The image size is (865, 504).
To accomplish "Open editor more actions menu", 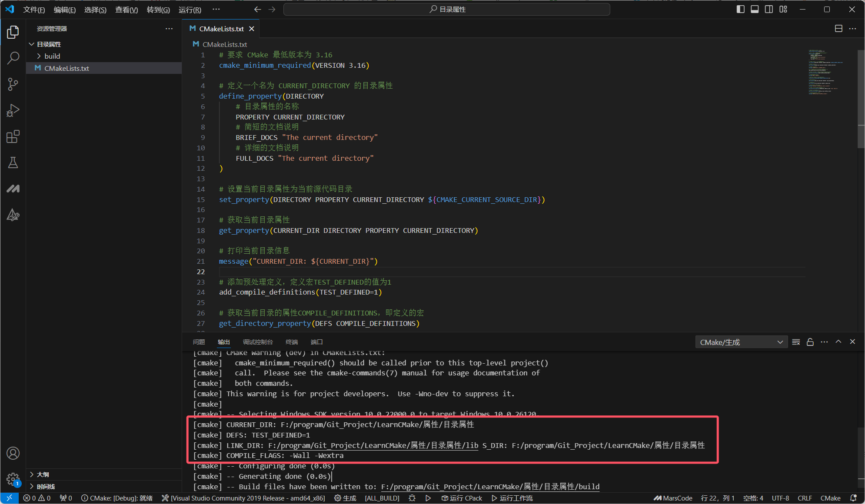I will [x=852, y=29].
